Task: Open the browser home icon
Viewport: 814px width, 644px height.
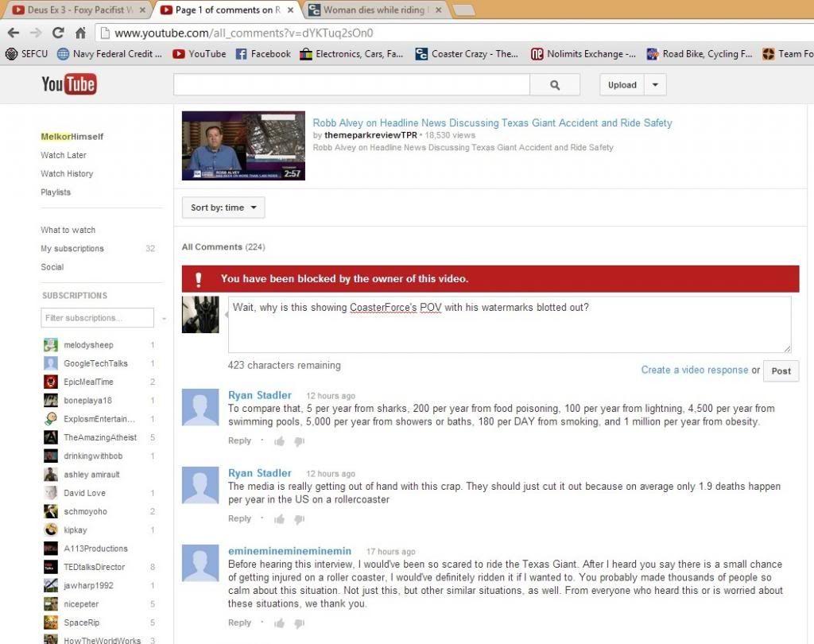Action: [80, 33]
